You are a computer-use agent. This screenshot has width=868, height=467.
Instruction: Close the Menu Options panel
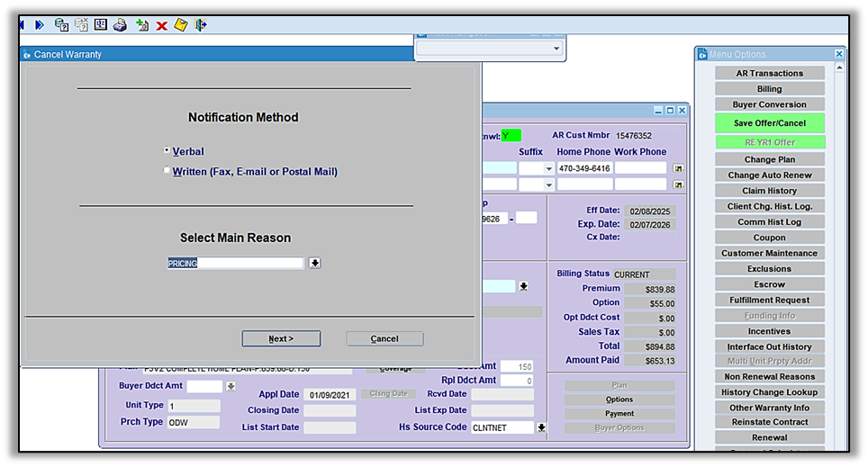(838, 54)
